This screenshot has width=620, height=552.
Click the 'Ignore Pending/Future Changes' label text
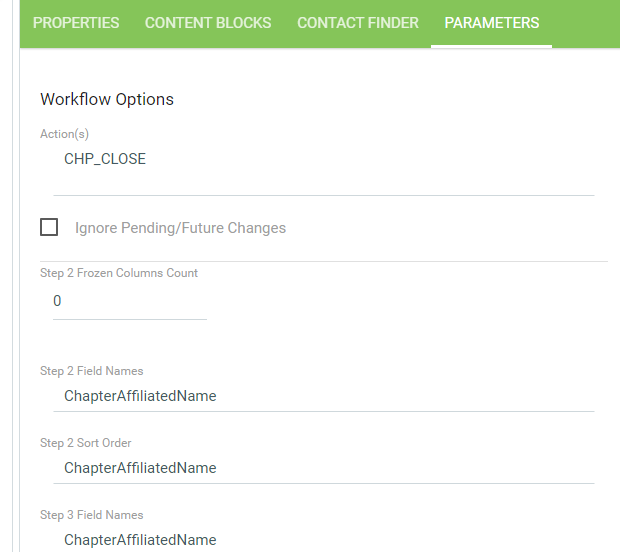[x=180, y=228]
